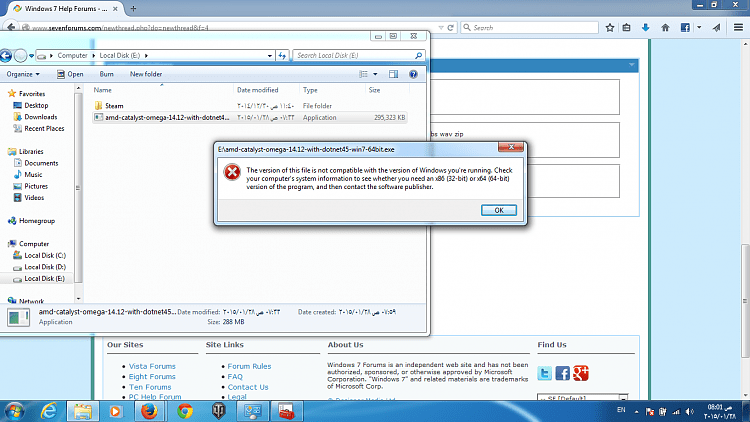750x422 pixels.
Task: Bookmark this page with star icon
Action: point(610,28)
